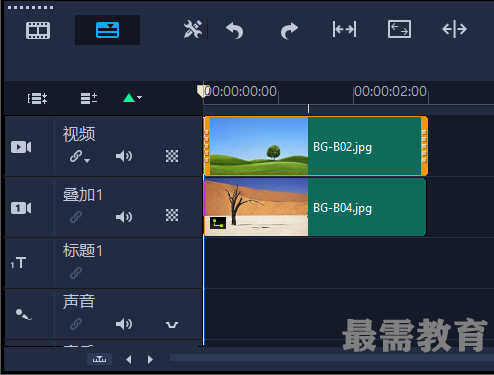The image size is (494, 375).
Task: Click the resize frame icon with arrows
Action: coord(399,29)
